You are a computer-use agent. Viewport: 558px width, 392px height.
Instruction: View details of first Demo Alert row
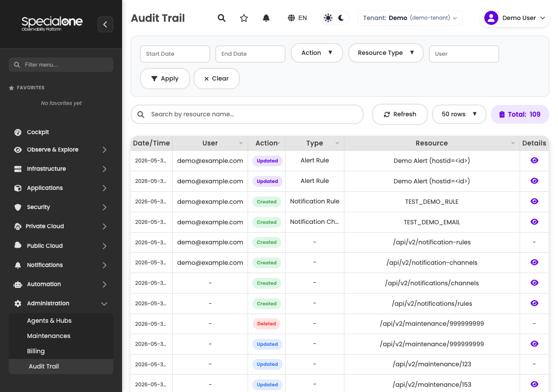[x=534, y=160]
